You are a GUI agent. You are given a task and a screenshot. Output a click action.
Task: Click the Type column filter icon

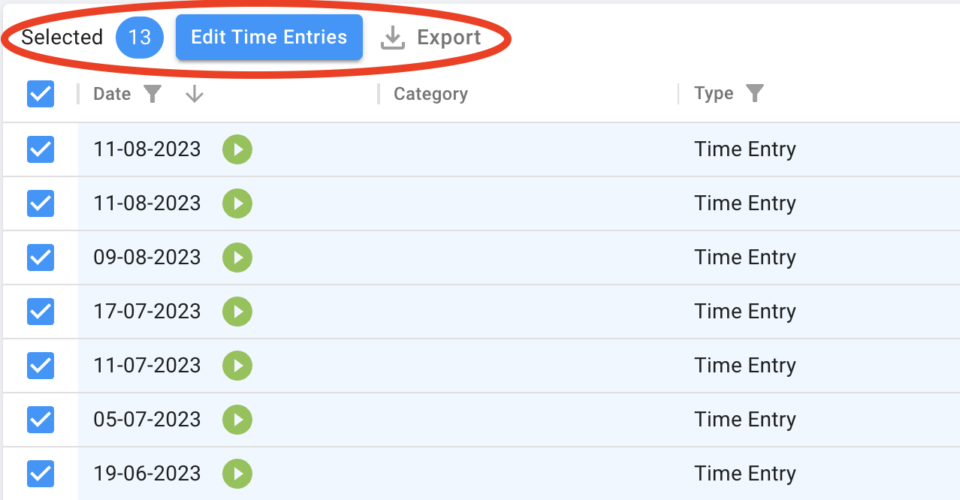click(755, 94)
